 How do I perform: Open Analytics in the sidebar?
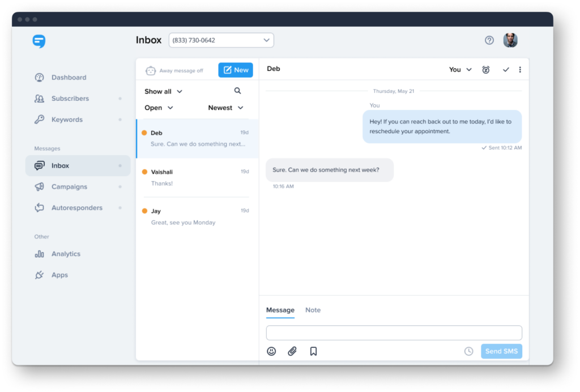[x=66, y=254]
